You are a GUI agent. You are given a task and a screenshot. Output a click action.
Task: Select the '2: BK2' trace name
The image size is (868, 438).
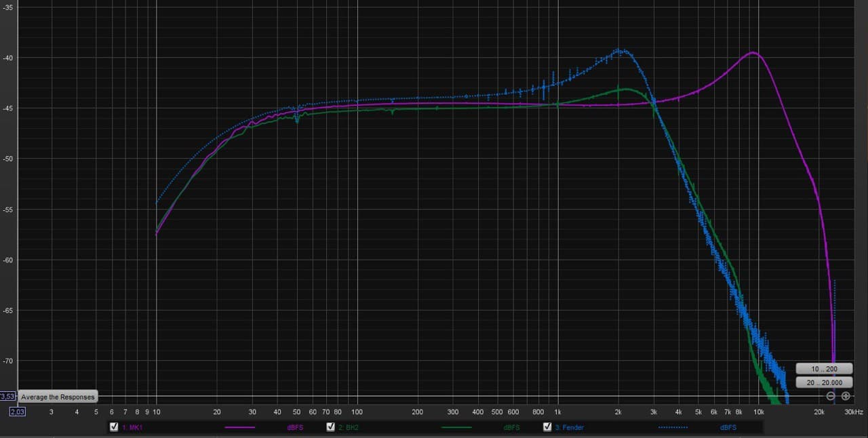(x=349, y=428)
